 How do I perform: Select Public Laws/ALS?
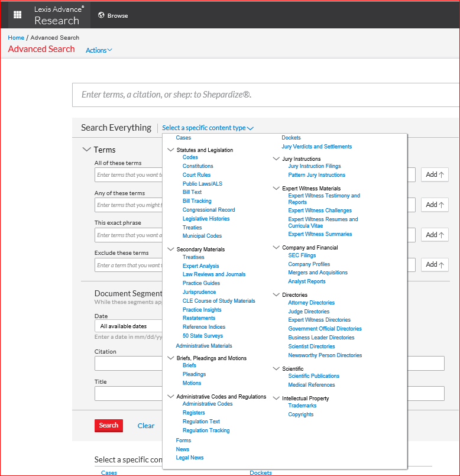click(x=202, y=184)
